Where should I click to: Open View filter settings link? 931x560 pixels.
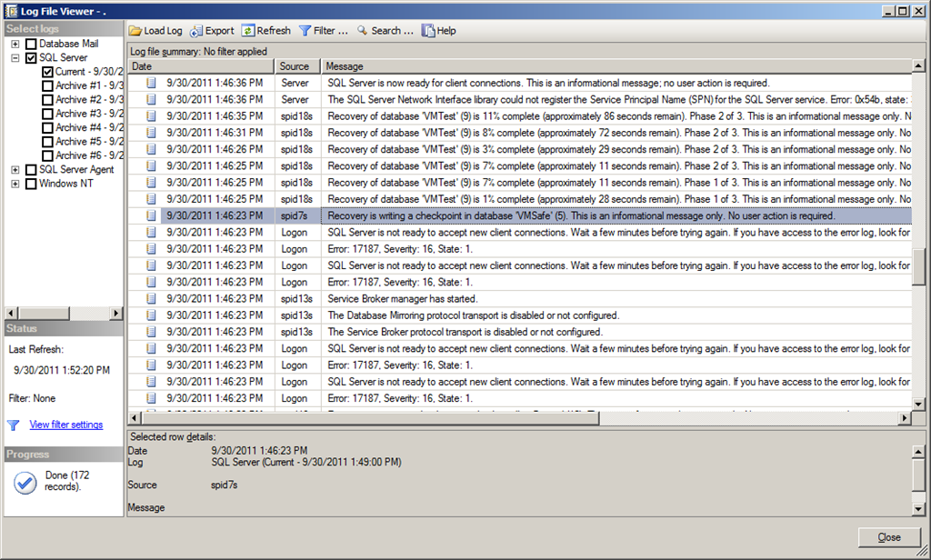[65, 425]
